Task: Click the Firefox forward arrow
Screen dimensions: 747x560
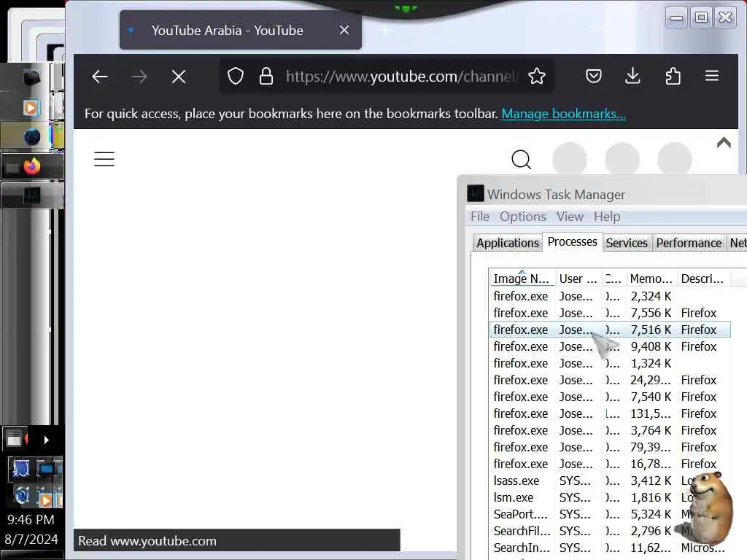Action: point(139,76)
